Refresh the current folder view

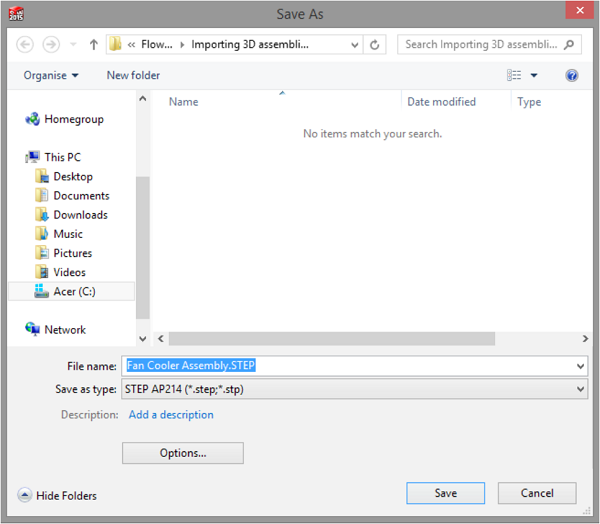click(x=374, y=45)
